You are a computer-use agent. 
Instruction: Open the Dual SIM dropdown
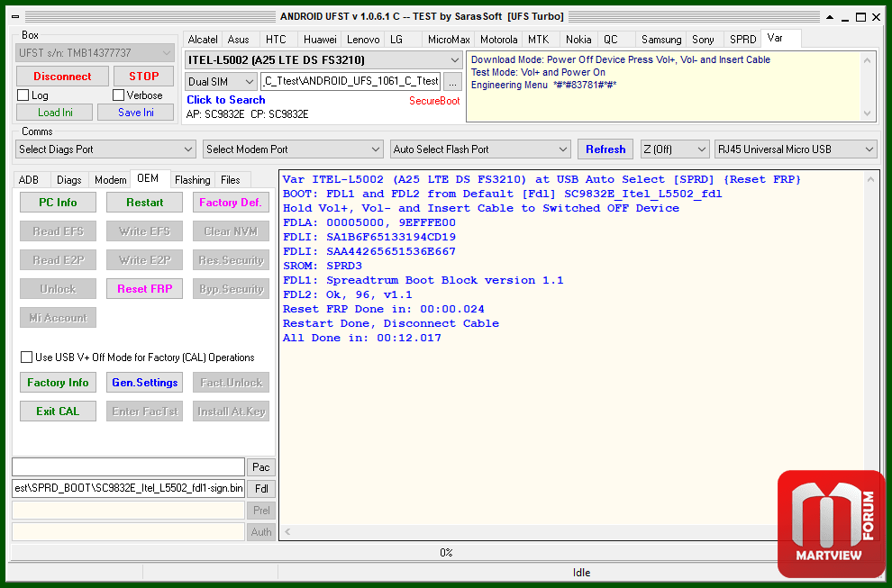pyautogui.click(x=221, y=81)
